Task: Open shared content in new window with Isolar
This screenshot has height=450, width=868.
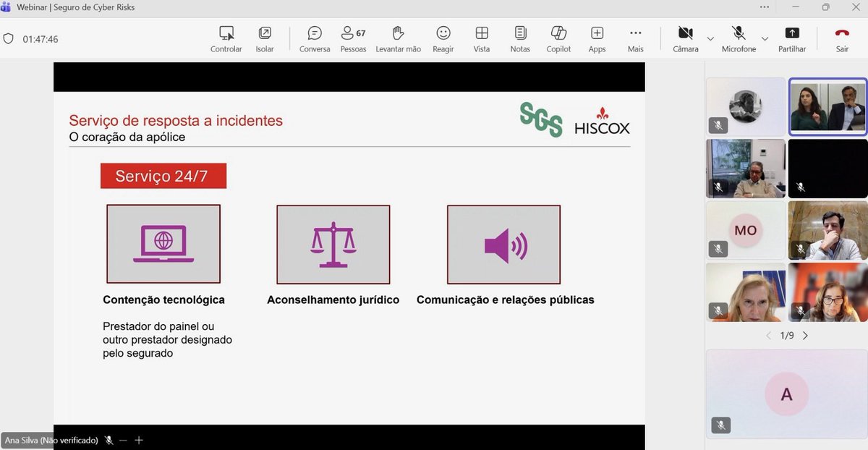Action: 265,39
